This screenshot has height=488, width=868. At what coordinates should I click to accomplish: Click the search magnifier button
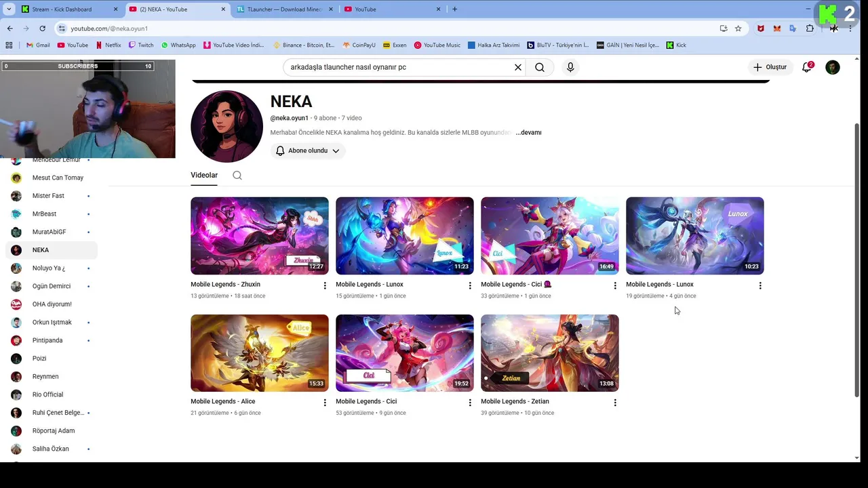[x=540, y=67]
